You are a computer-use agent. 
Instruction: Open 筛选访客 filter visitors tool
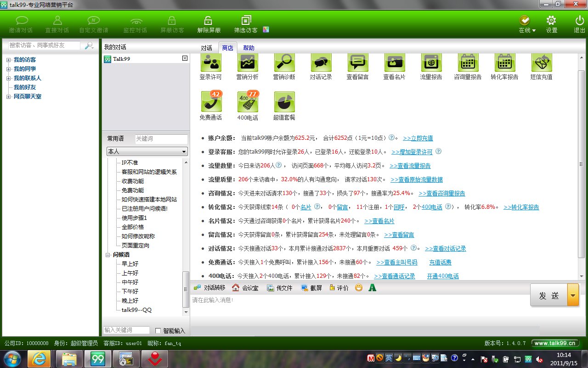tap(246, 24)
